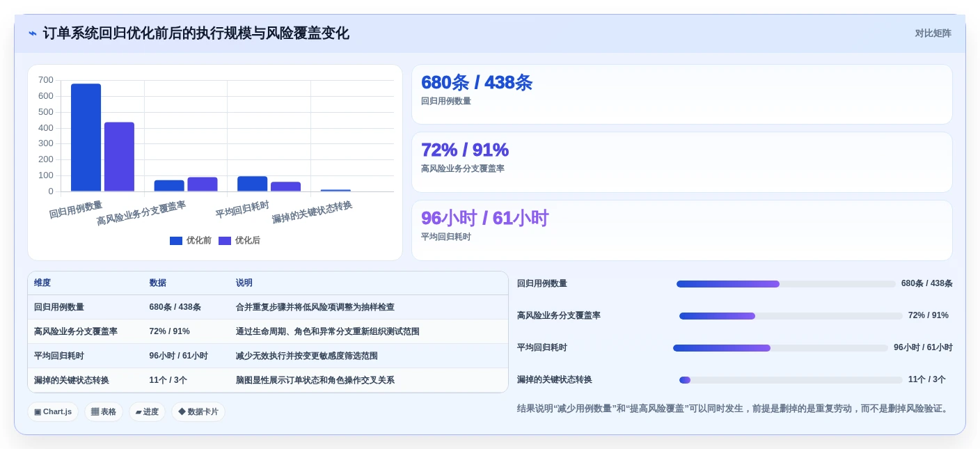This screenshot has width=980, height=449.
Task: Click the tiny bar for 漏掉的关键状态转换
Action: (335, 190)
